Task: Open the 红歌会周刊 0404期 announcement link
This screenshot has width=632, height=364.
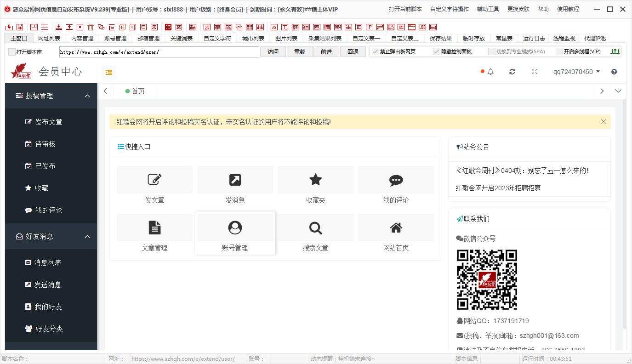Action: click(x=523, y=171)
